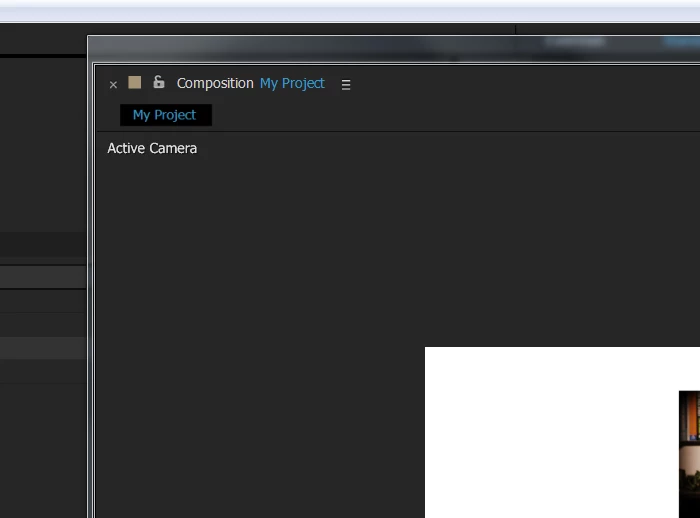The height and width of the screenshot is (518, 700).
Task: Select the photo layer in composition viewer
Action: coord(689,454)
